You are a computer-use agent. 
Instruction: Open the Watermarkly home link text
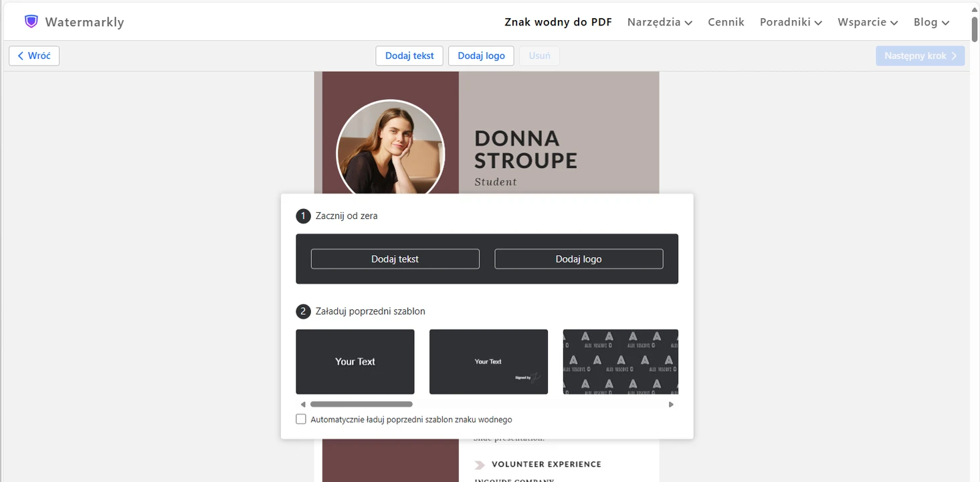point(84,22)
